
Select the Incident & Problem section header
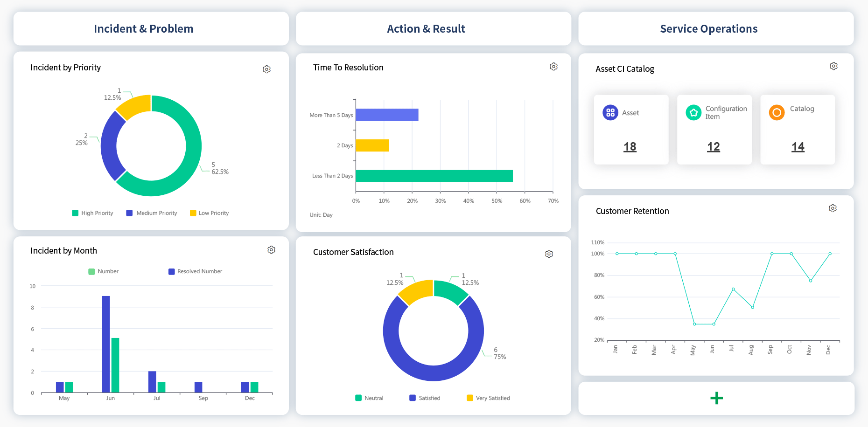[x=144, y=29]
